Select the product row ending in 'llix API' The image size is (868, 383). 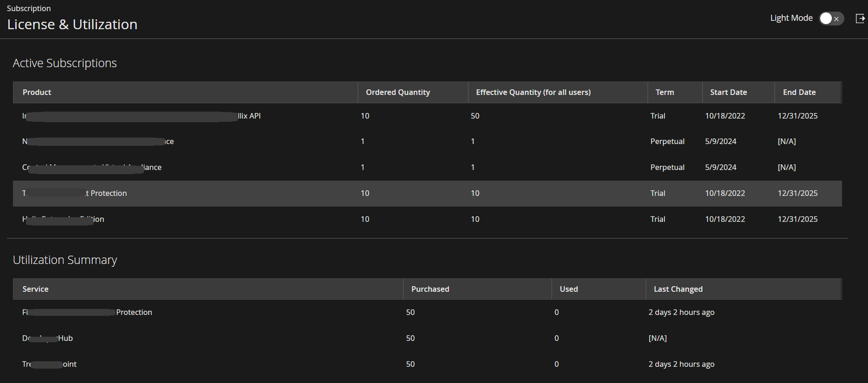[428, 116]
